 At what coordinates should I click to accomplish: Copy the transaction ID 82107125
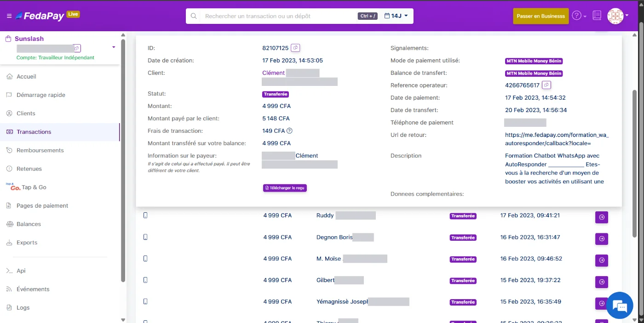(296, 48)
